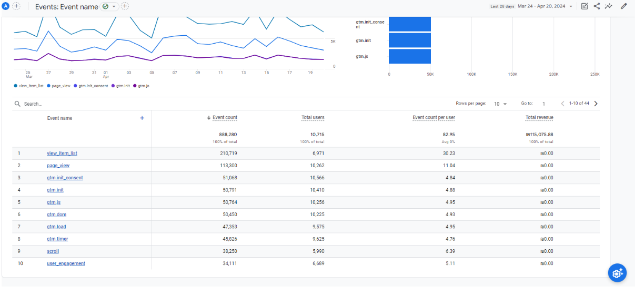Open the Rows per page dropdown

pyautogui.click(x=500, y=104)
